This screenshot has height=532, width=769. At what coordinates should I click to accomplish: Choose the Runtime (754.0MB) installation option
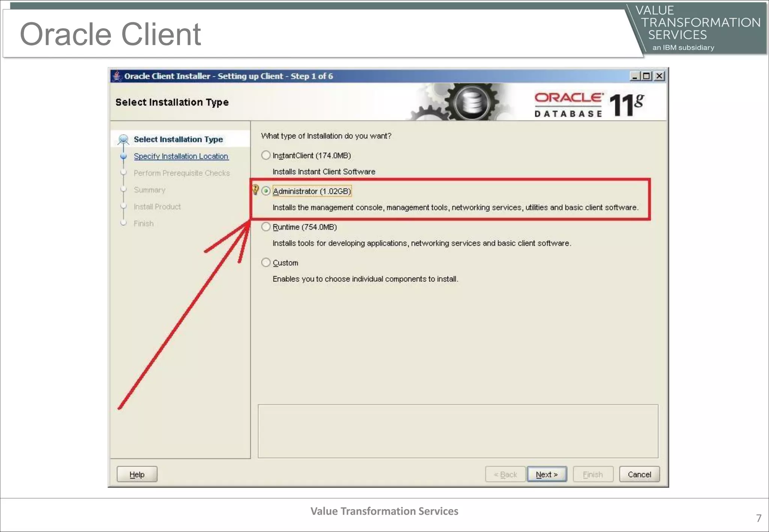pyautogui.click(x=266, y=227)
